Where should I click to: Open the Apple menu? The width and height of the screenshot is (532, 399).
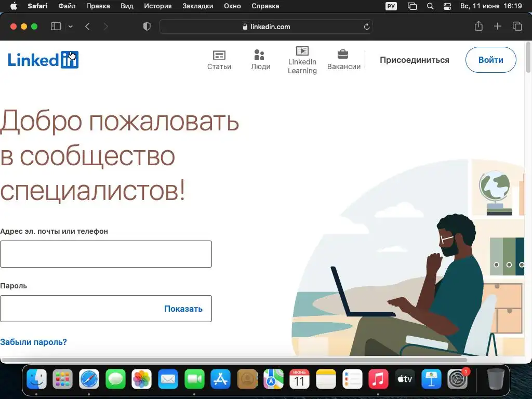[14, 6]
